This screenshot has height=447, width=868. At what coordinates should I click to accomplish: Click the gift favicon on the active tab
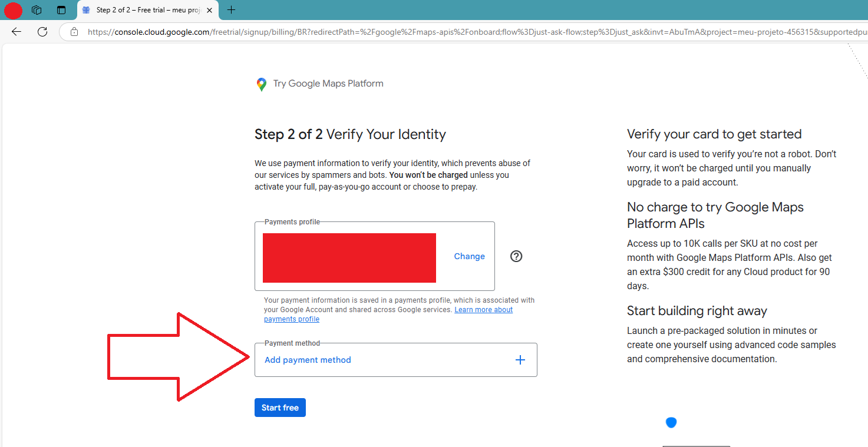tap(86, 10)
